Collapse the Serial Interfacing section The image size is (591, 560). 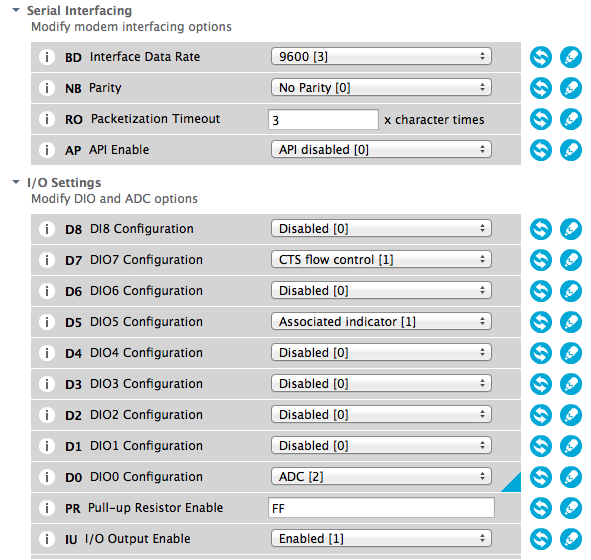click(x=16, y=10)
